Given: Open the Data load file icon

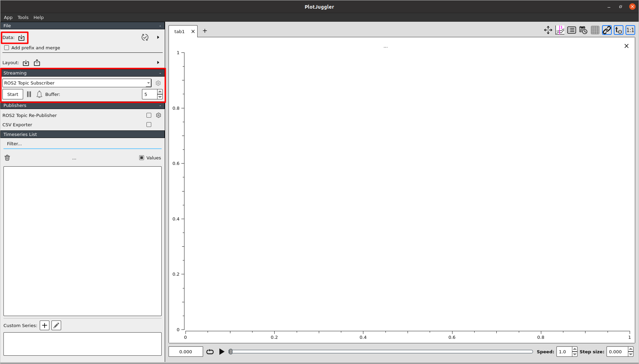Looking at the screenshot, I should point(21,37).
